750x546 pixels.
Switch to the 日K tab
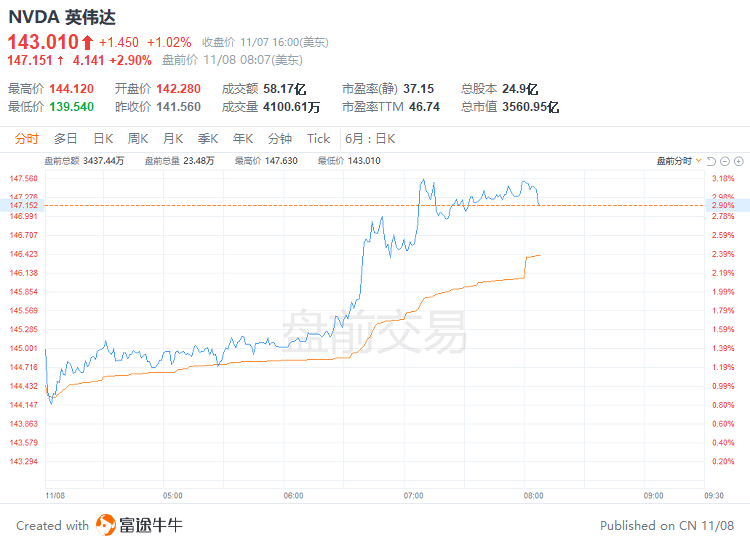click(x=103, y=139)
